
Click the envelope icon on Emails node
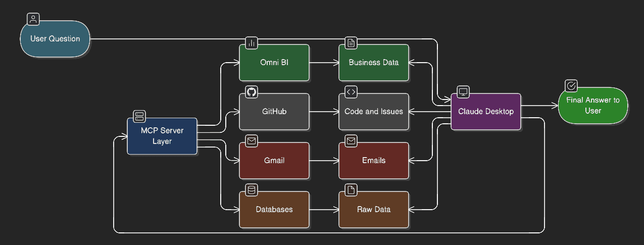(351, 141)
